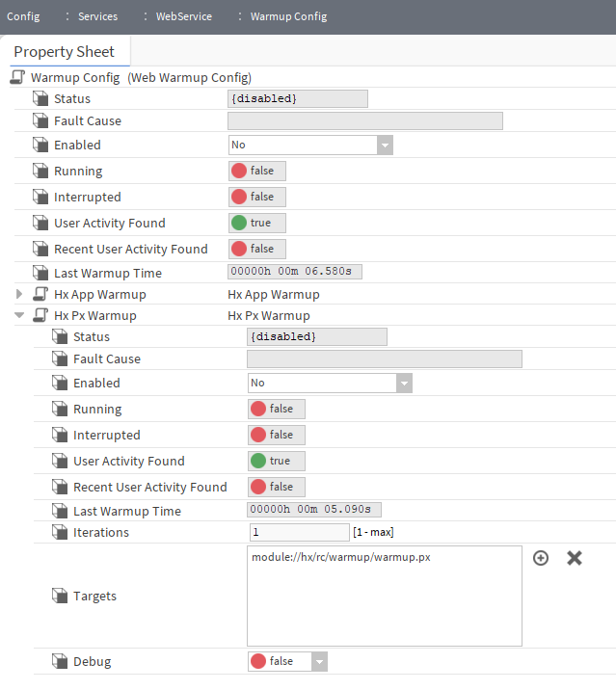Select the Property Sheet tab
The height and width of the screenshot is (690, 616).
[x=65, y=52]
